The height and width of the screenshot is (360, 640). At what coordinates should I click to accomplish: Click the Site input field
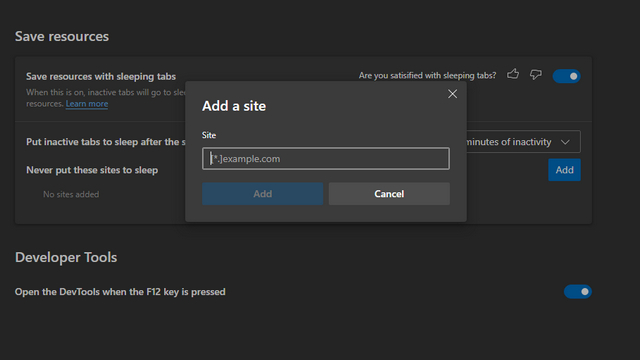click(x=326, y=158)
